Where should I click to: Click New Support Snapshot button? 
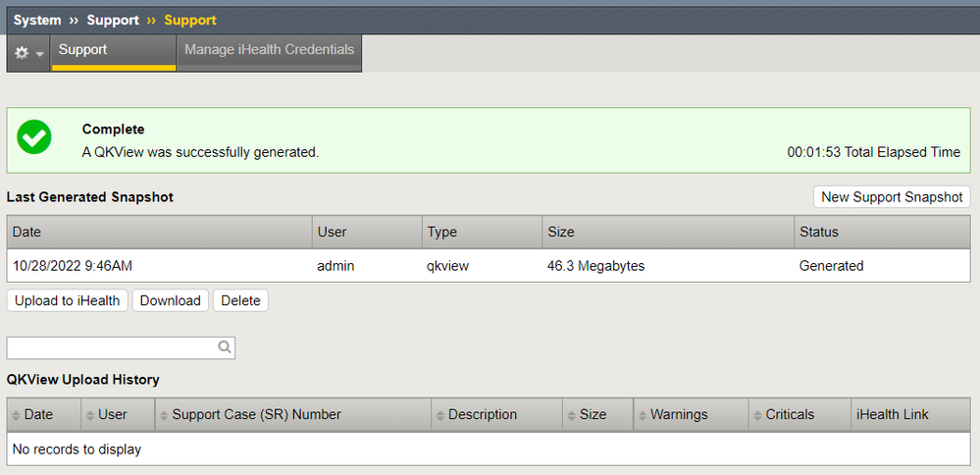(x=892, y=197)
